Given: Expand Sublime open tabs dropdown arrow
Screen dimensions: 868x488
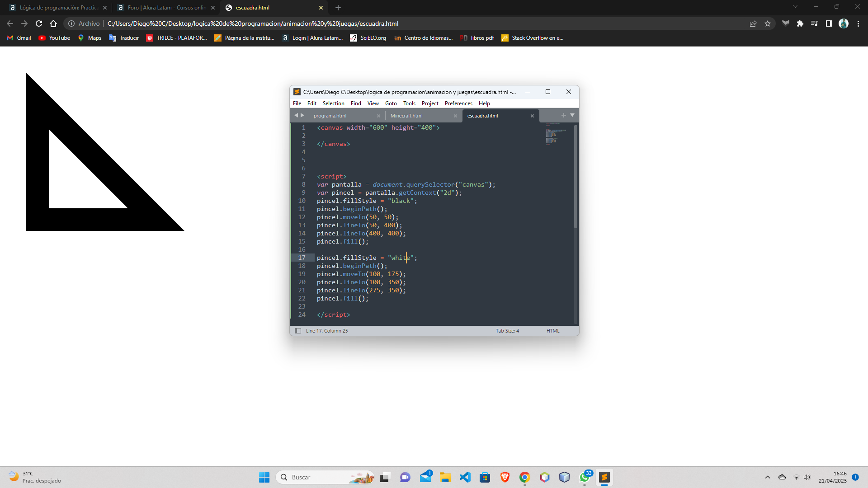Looking at the screenshot, I should (x=572, y=115).
